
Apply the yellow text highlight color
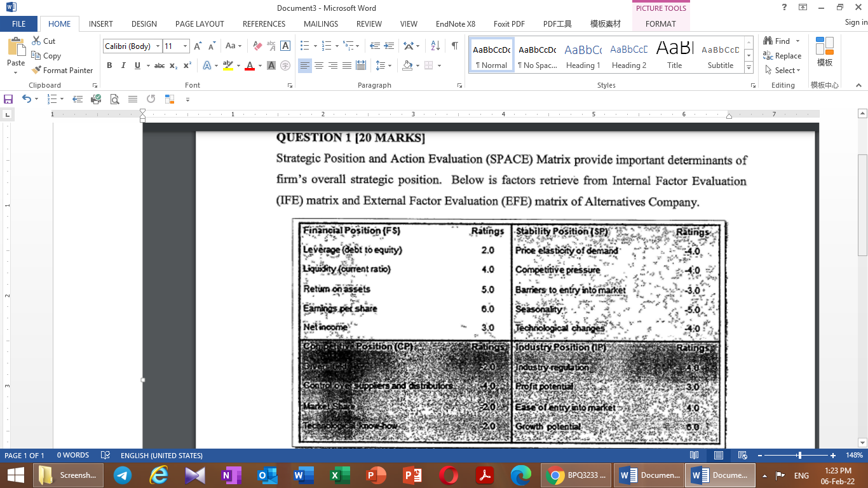[x=228, y=65]
